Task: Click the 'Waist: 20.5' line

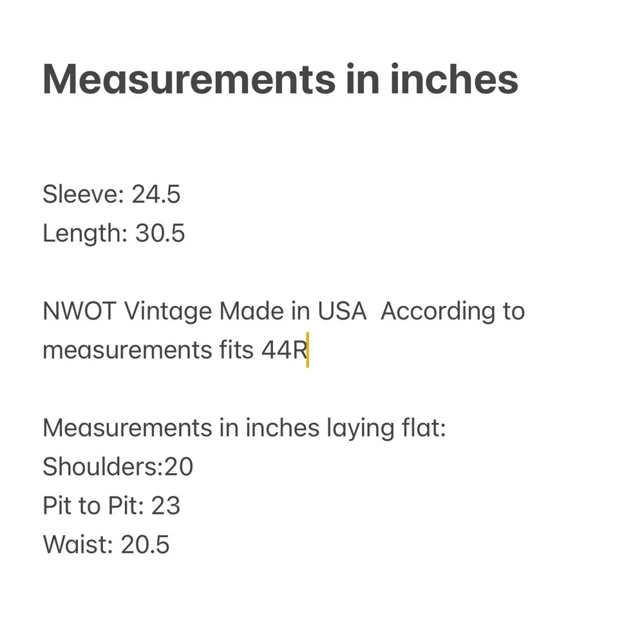Action: click(106, 545)
